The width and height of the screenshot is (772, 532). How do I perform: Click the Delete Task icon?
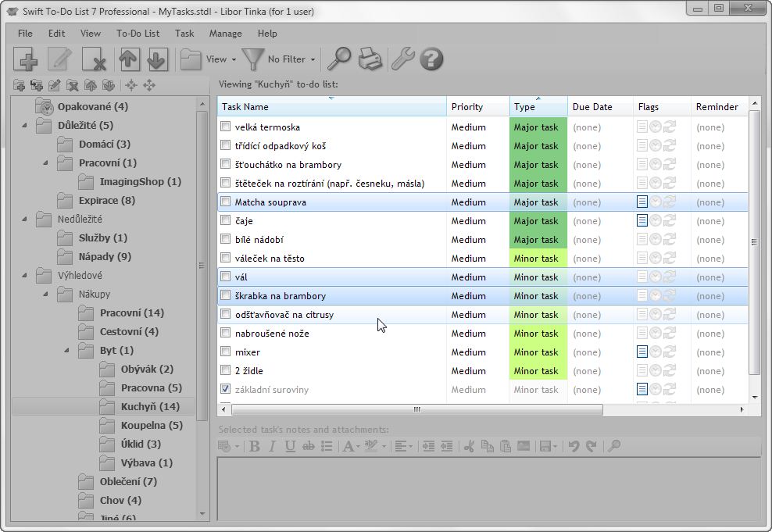click(94, 59)
